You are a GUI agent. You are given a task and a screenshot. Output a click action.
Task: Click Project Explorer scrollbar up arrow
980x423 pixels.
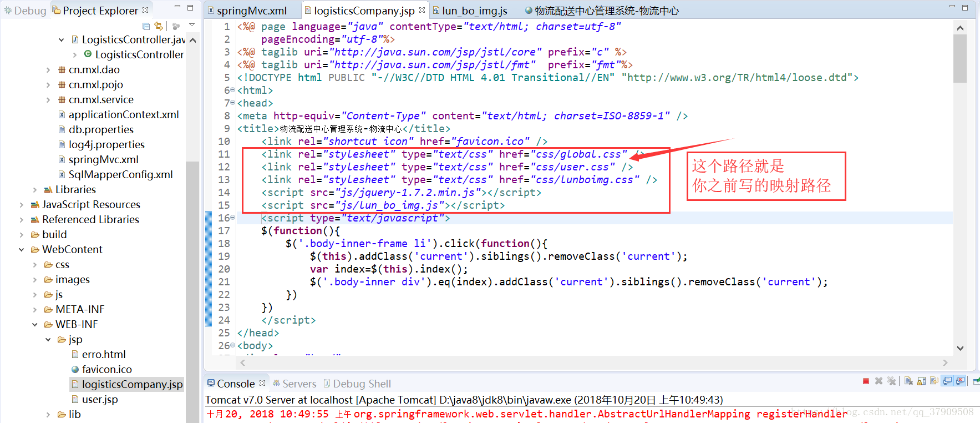[x=192, y=40]
